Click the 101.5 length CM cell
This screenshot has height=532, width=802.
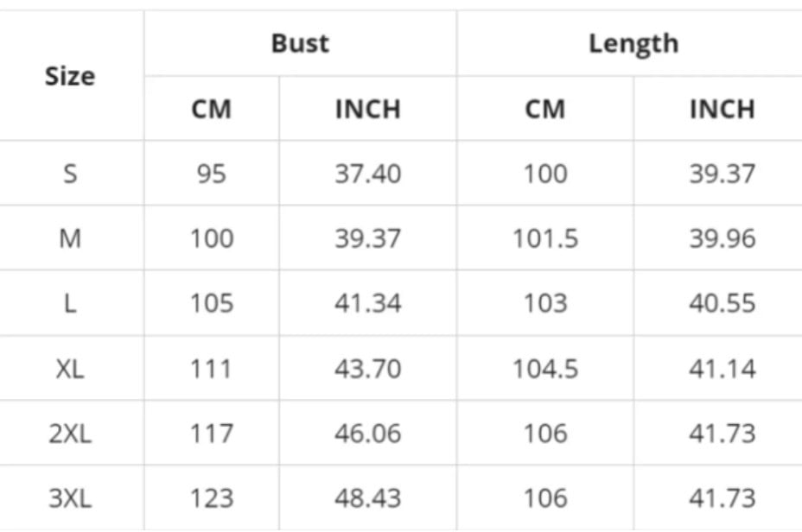[x=545, y=238]
